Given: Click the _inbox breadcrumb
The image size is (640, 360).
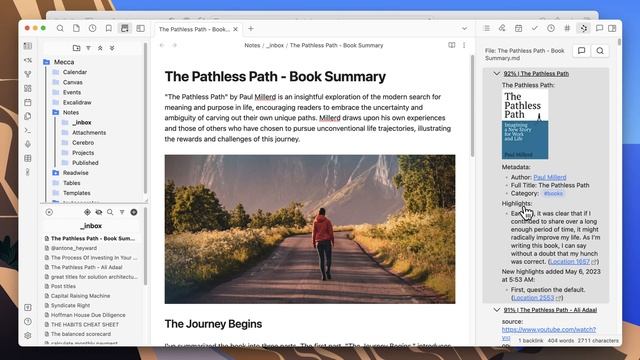Looking at the screenshot, I should click(275, 45).
